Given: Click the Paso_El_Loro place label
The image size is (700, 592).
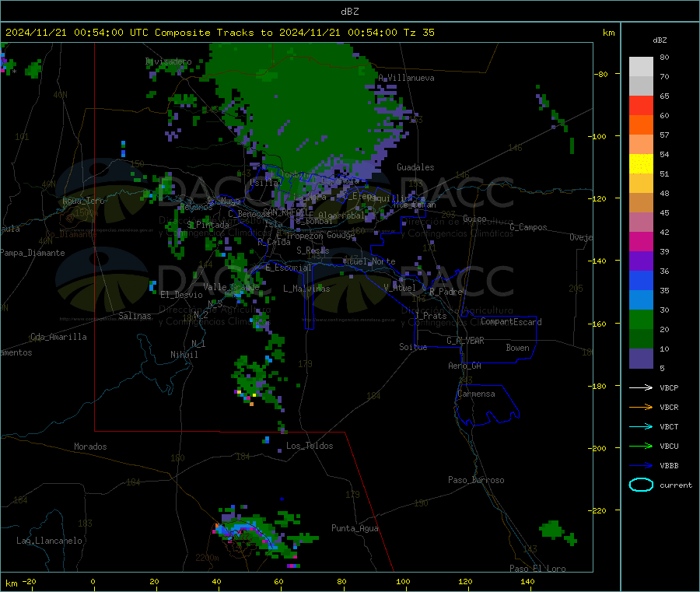Looking at the screenshot, I should 537,569.
